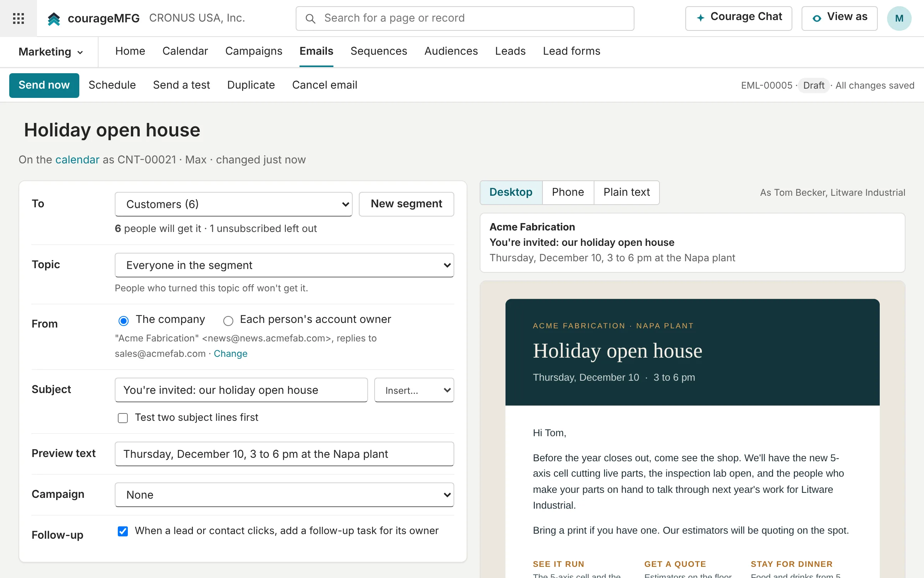The height and width of the screenshot is (578, 924).
Task: Open Courage Chat
Action: (738, 18)
